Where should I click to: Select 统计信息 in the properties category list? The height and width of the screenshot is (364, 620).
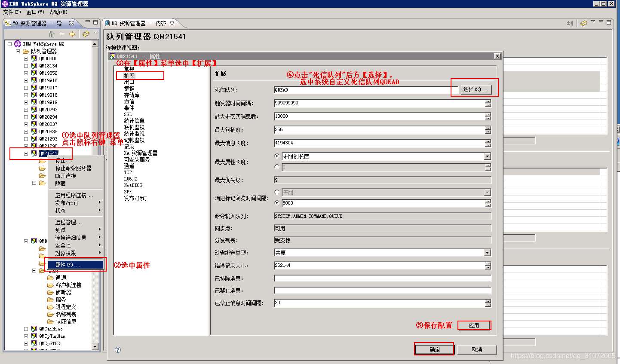click(134, 121)
